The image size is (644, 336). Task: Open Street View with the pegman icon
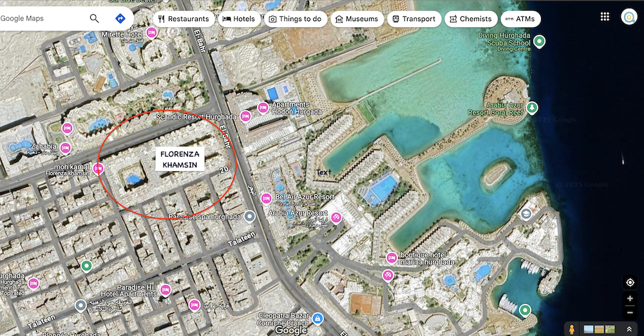coord(571,329)
